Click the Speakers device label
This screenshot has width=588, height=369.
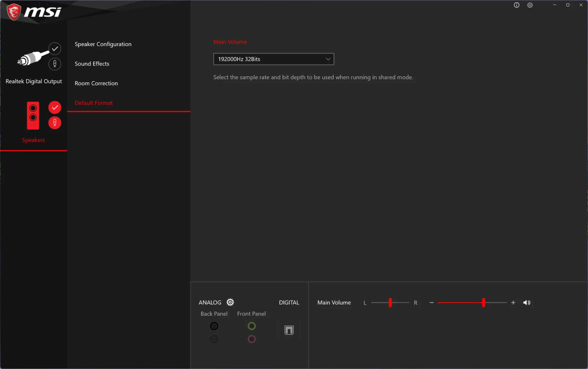click(33, 140)
